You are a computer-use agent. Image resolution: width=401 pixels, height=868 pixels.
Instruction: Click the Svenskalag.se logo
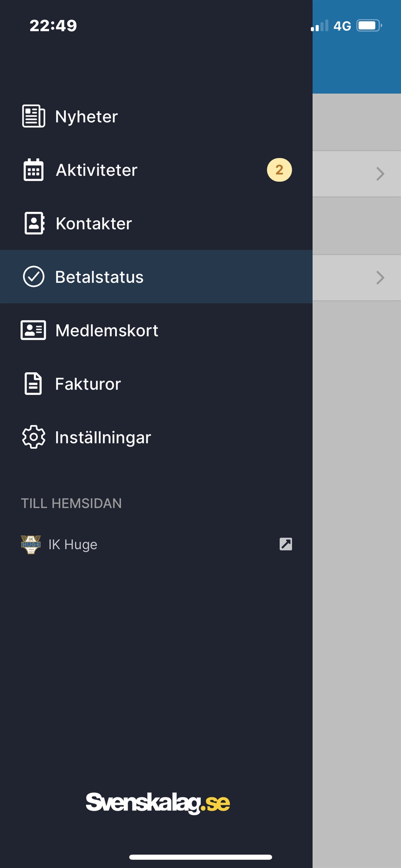click(158, 803)
